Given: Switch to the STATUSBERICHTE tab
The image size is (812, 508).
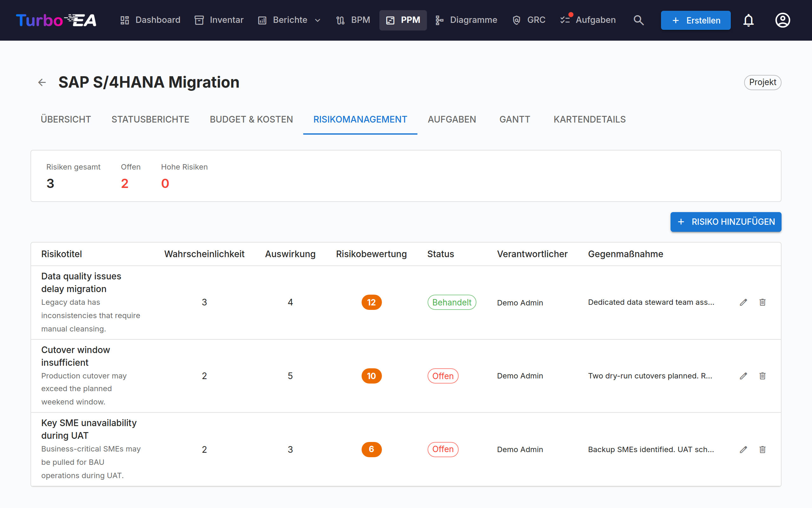Looking at the screenshot, I should click(x=150, y=119).
